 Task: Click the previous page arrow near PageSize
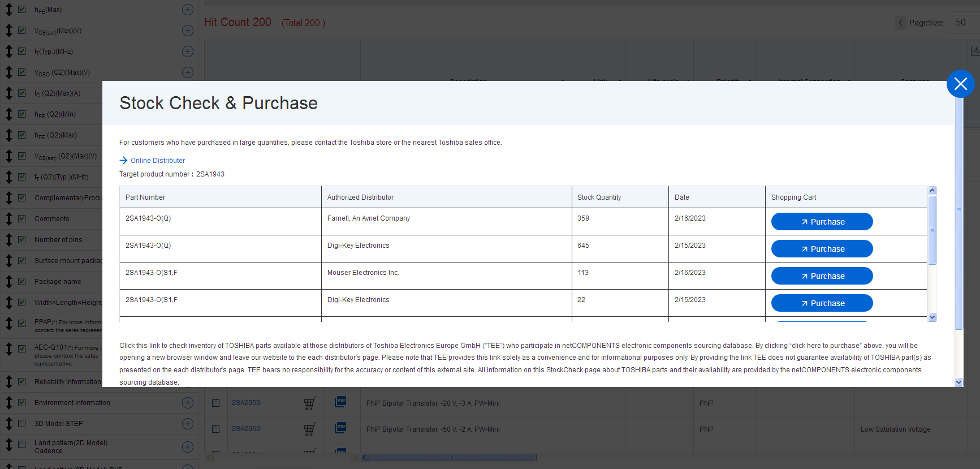tap(900, 23)
